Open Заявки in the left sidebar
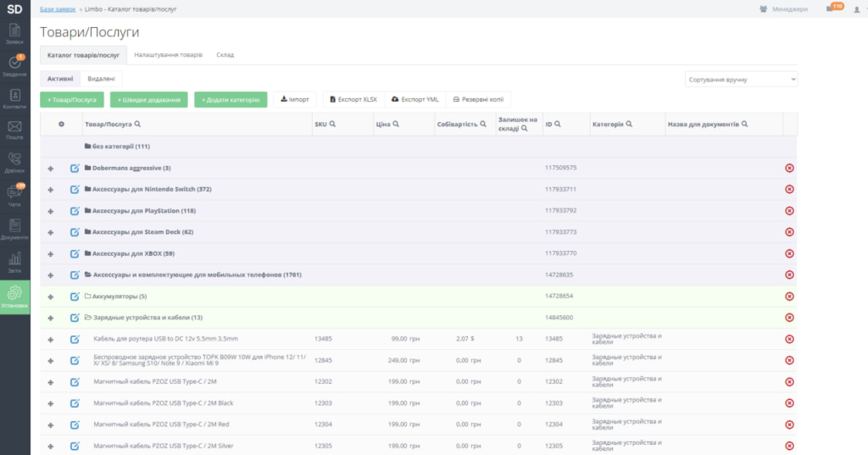This screenshot has width=868, height=455. 14,35
